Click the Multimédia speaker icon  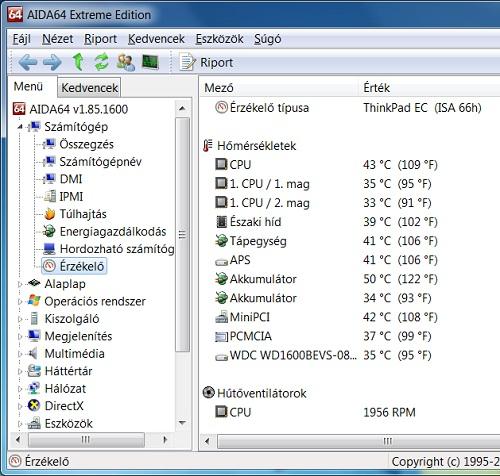33,353
